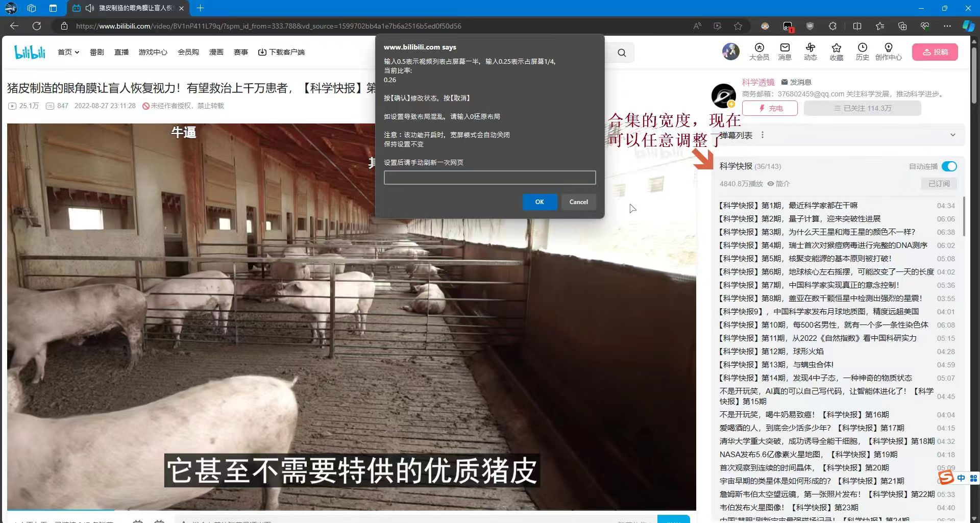Click the video progress bar
The width and height of the screenshot is (980, 523).
point(351,510)
